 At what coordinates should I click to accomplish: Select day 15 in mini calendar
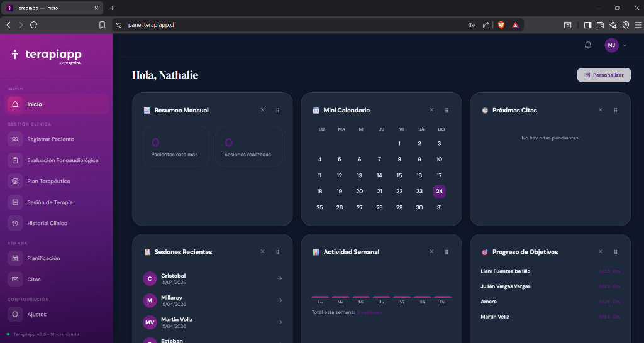click(x=399, y=176)
